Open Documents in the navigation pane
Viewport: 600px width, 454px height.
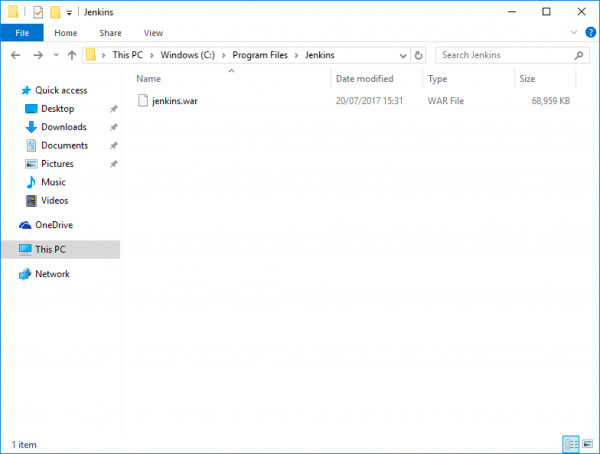(64, 145)
